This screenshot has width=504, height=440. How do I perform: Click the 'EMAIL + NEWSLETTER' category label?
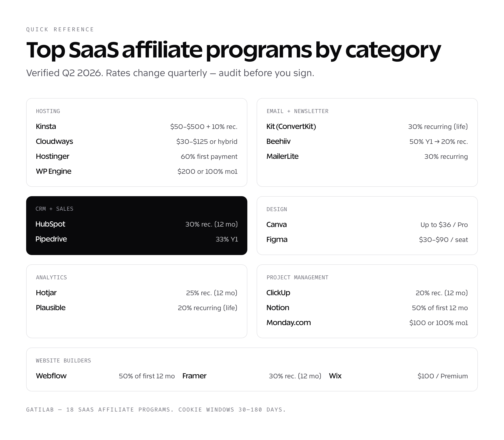click(297, 111)
